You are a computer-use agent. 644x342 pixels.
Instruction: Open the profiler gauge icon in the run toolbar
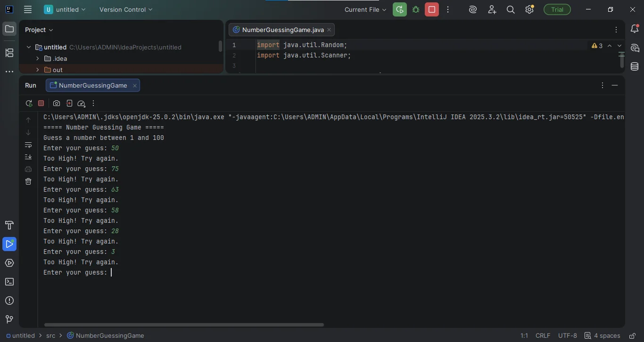81,103
